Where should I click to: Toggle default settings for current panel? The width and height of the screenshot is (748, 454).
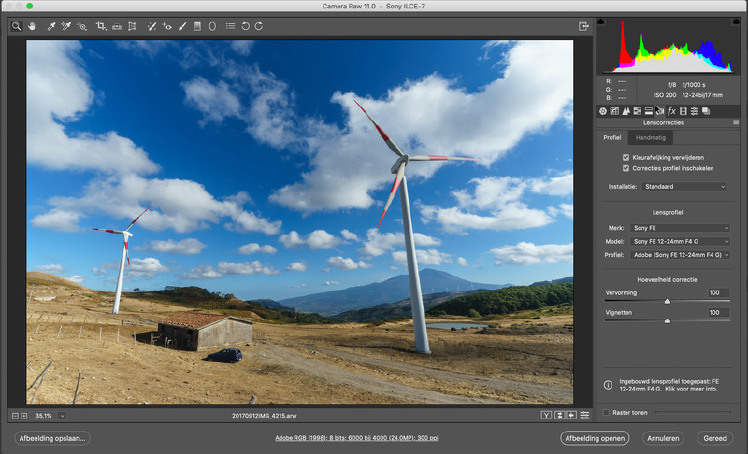click(x=585, y=415)
